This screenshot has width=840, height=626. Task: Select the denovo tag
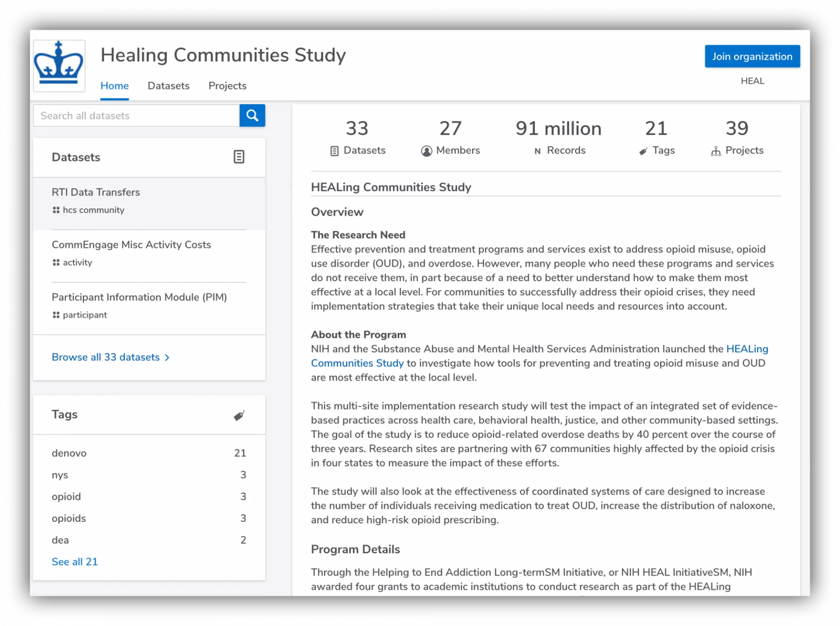click(x=69, y=453)
